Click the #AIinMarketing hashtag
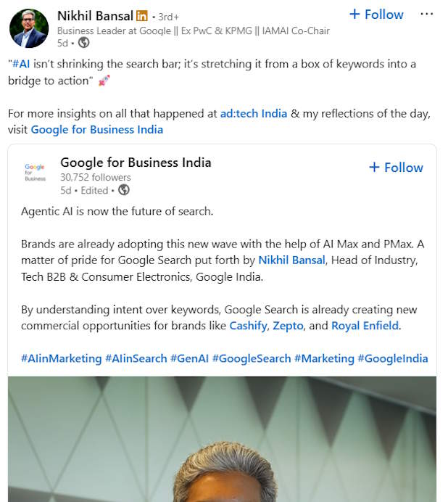The image size is (448, 502). click(x=61, y=358)
